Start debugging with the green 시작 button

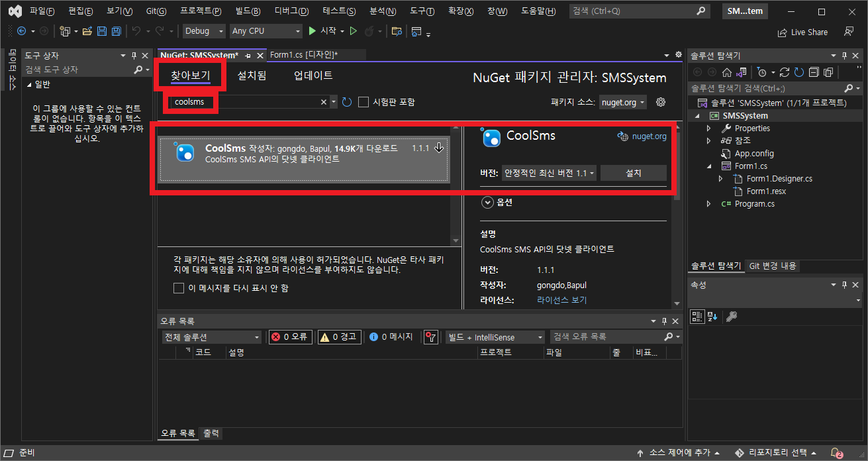pos(322,31)
